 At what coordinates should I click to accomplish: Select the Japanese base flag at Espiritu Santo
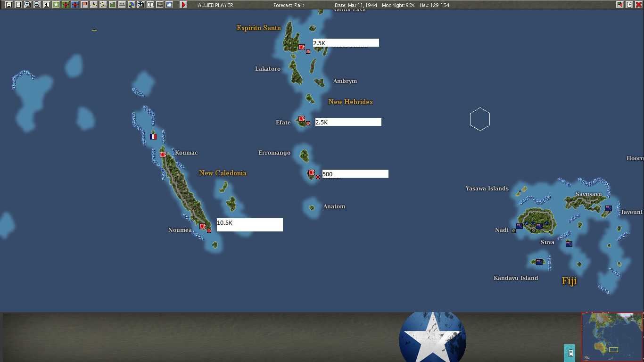(x=302, y=47)
